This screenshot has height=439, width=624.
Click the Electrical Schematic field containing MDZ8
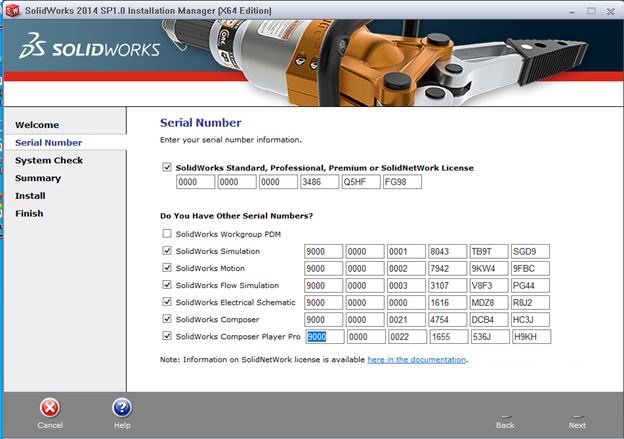pos(489,303)
